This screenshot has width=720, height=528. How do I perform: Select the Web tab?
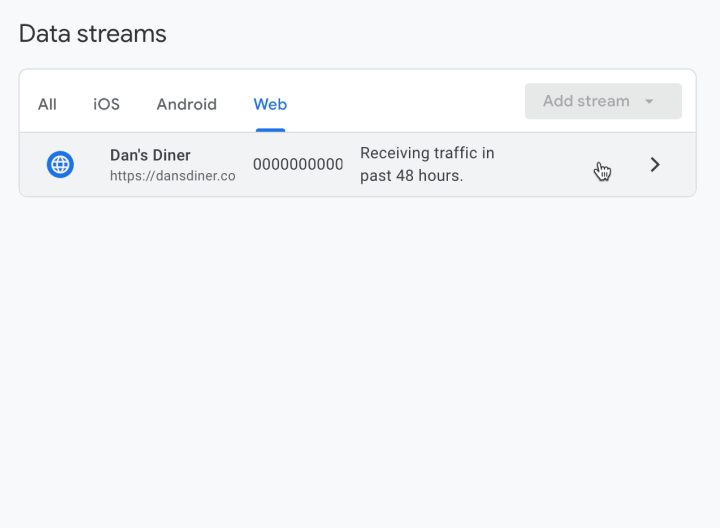(270, 104)
